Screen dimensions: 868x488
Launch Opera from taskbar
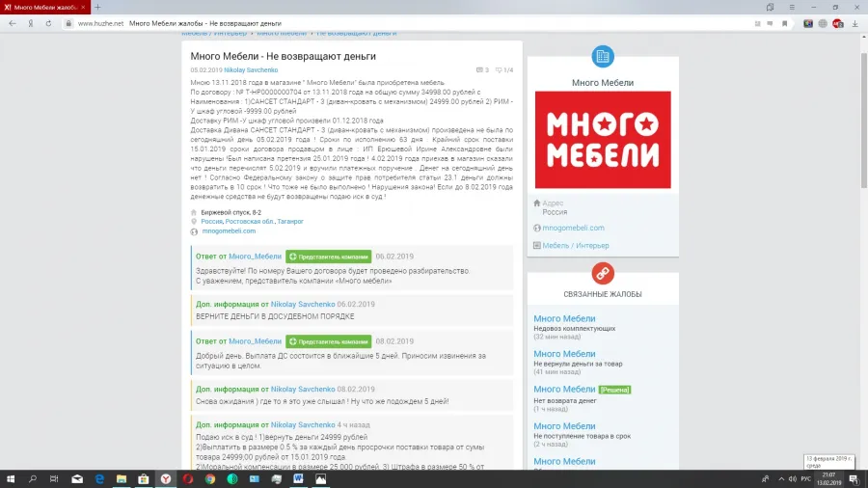[x=188, y=478]
